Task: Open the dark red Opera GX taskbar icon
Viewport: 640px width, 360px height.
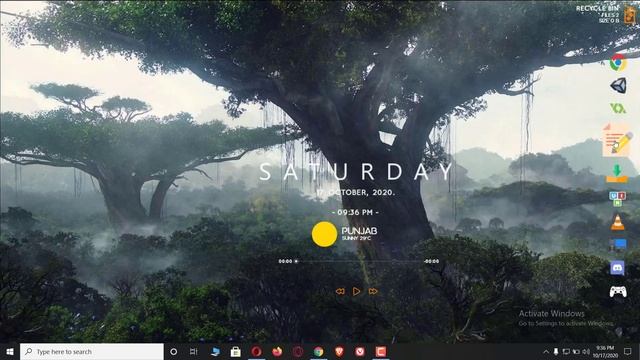Action: 298,351
